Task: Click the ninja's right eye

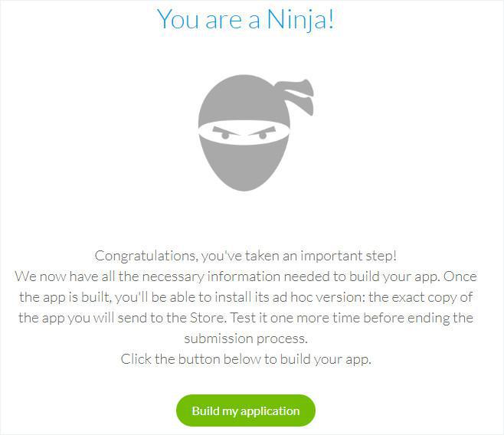Action: coord(263,133)
